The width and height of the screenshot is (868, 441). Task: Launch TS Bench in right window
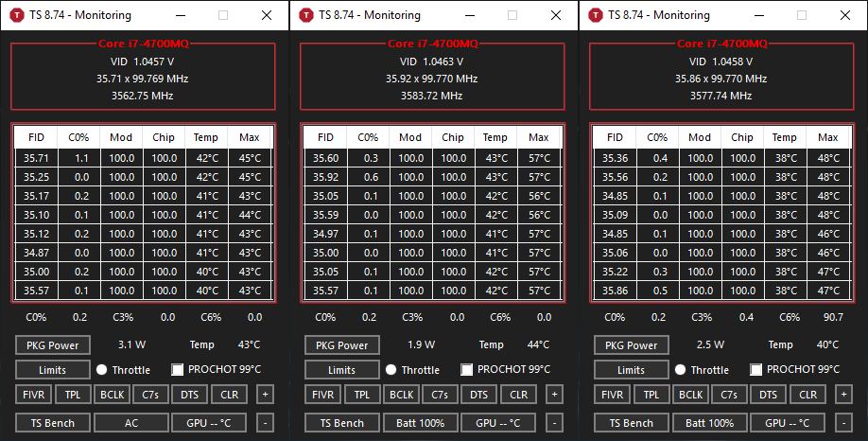click(x=631, y=423)
